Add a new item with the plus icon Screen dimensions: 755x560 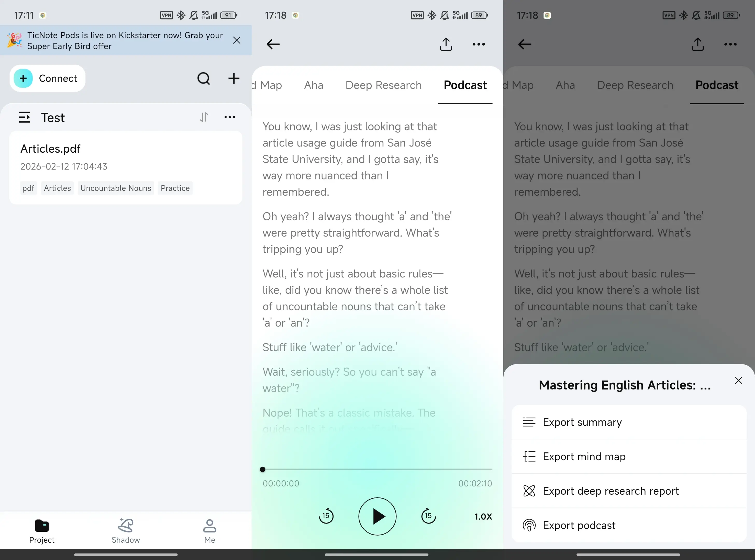234,78
